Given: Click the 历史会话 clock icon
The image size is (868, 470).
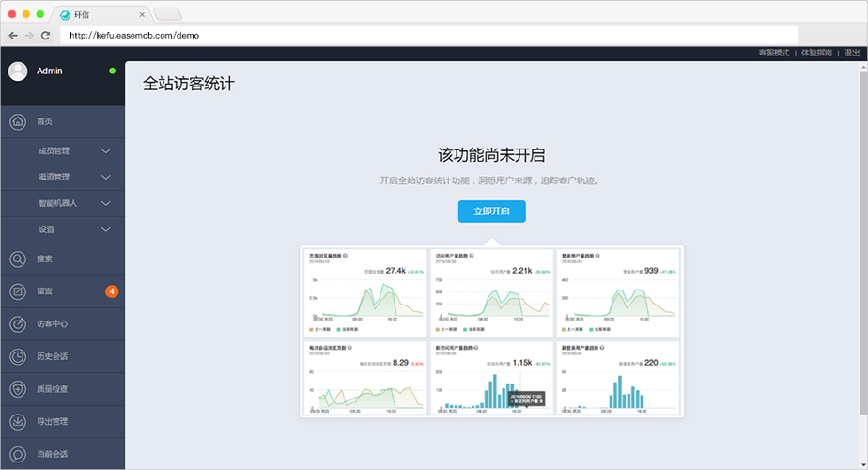Looking at the screenshot, I should (x=18, y=356).
